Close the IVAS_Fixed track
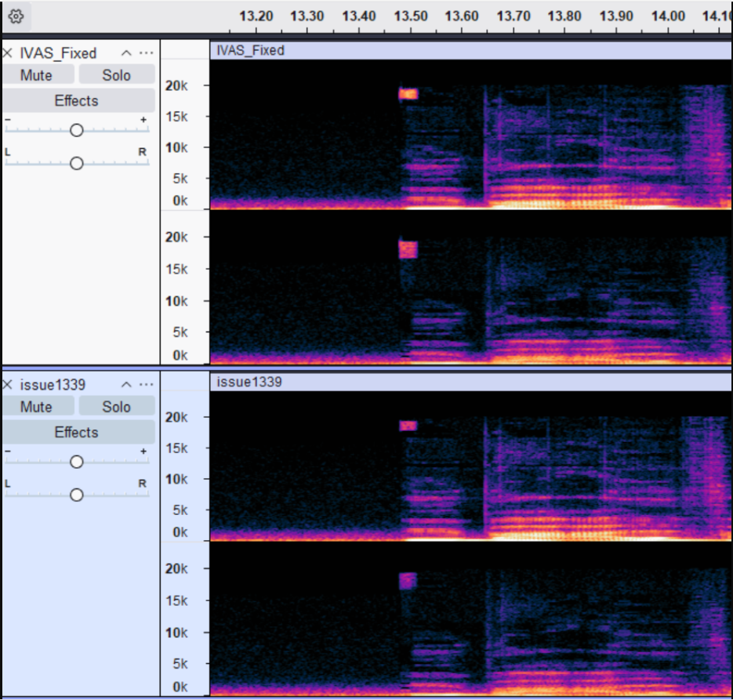The image size is (733, 700). click(x=8, y=53)
